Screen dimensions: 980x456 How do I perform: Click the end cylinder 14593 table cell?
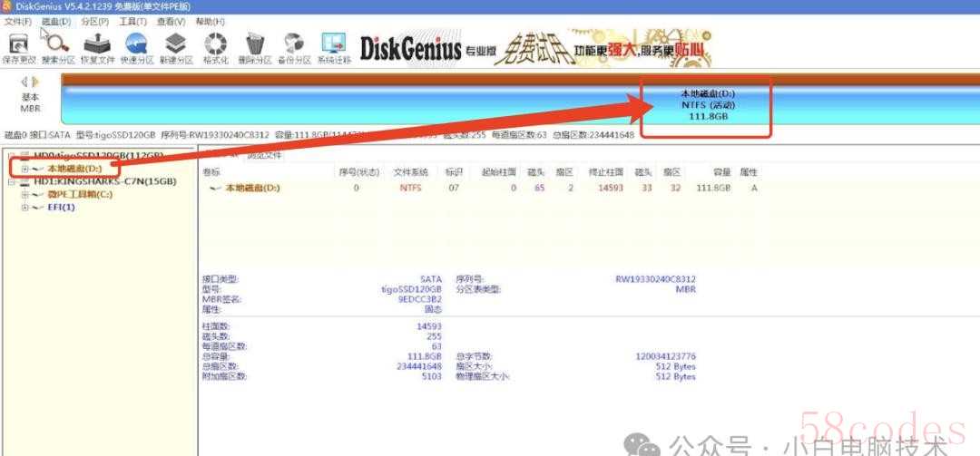click(610, 188)
